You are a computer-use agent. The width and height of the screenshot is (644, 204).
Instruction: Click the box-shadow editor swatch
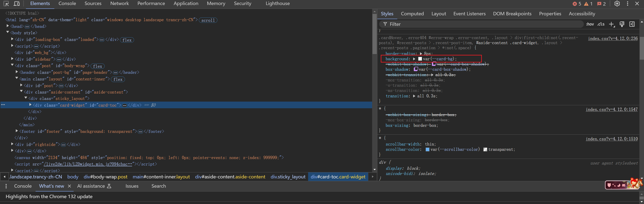point(416,69)
